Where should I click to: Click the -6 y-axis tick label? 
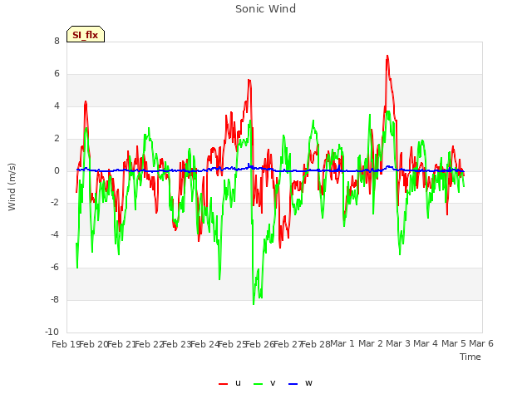click(x=55, y=268)
